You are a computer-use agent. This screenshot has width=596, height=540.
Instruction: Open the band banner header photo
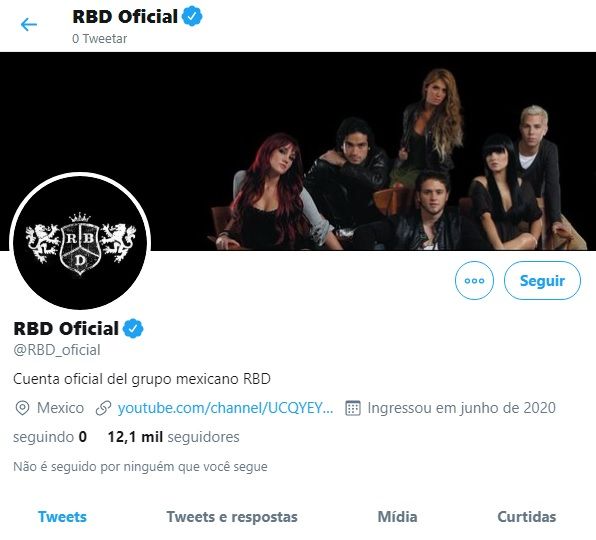298,151
